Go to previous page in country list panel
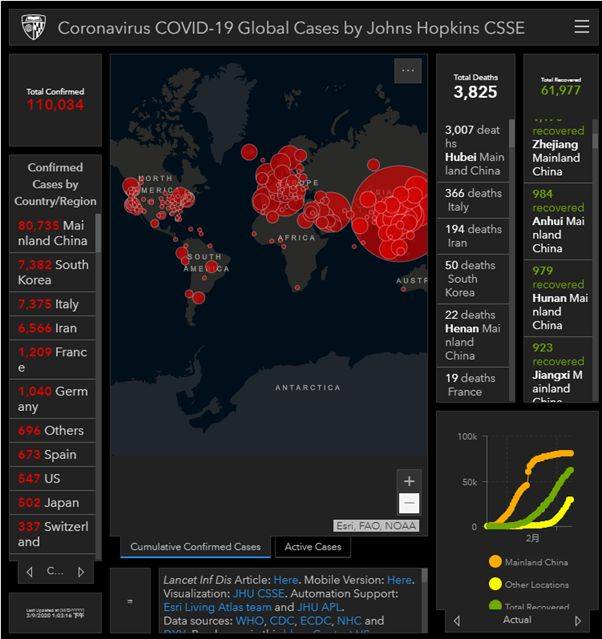602x639 pixels. click(29, 572)
